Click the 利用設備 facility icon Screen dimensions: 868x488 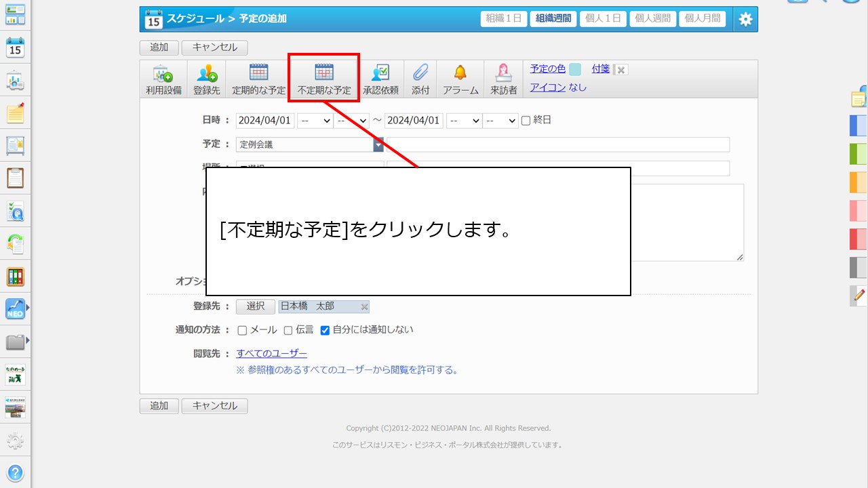tap(162, 73)
